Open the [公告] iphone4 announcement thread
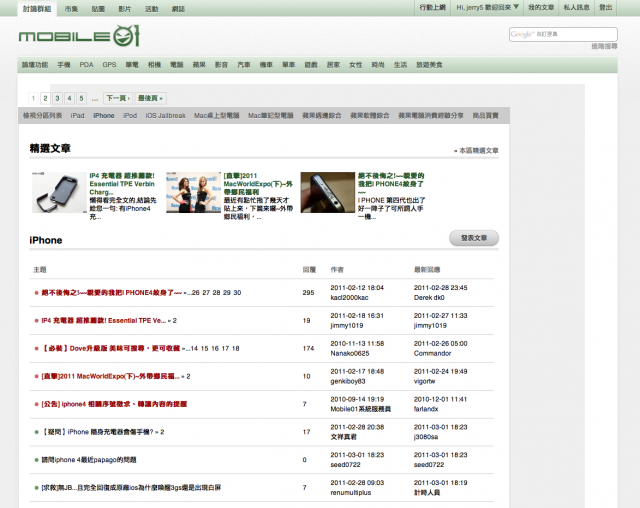Screen dimensions: 640x508 pyautogui.click(x=114, y=404)
